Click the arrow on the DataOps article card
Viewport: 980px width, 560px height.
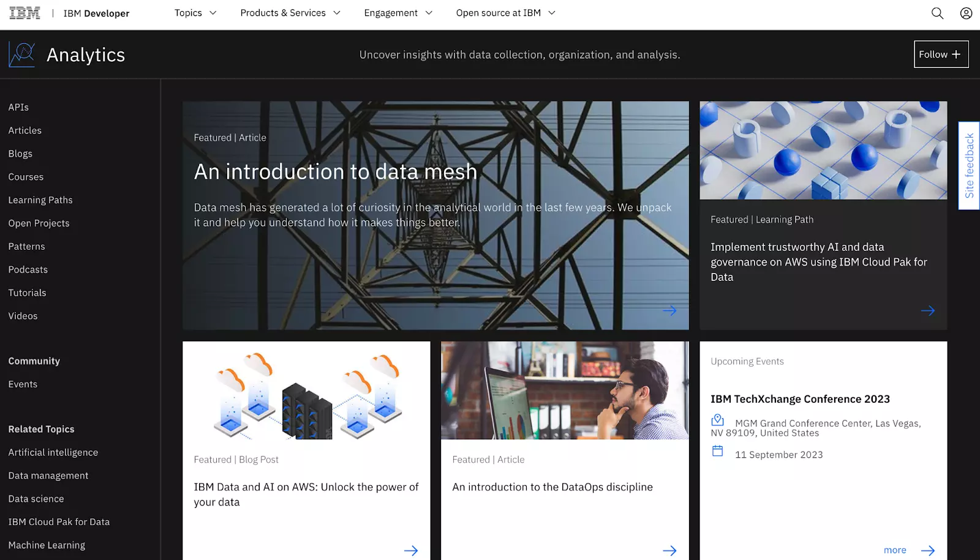[669, 550]
